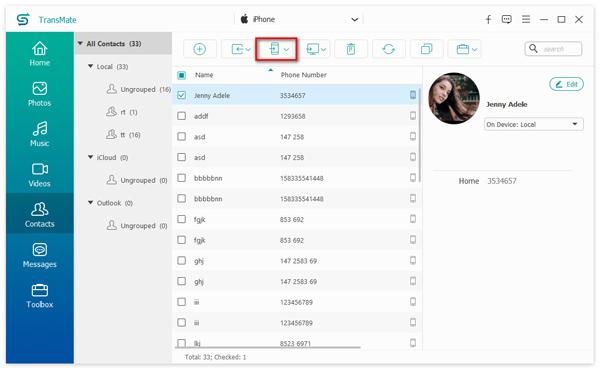Open the iPhone device dropdown
This screenshot has width=600, height=370.
tap(299, 19)
